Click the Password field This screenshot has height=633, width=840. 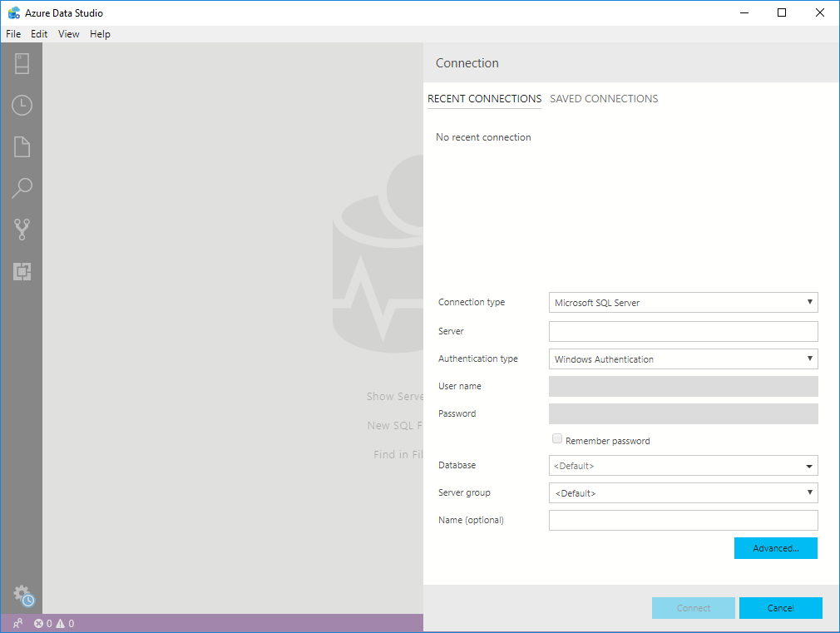coord(683,413)
